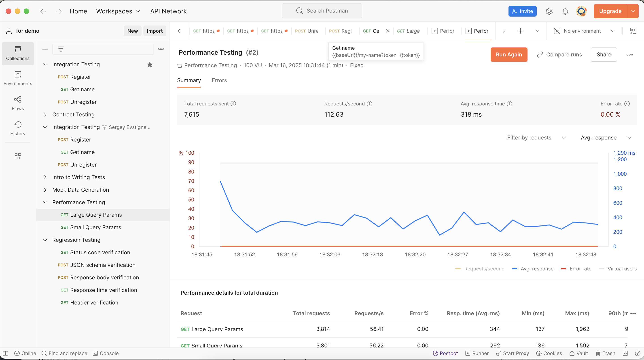Open Trash from the status bar
Screen dimensions: 644x360
(605, 353)
